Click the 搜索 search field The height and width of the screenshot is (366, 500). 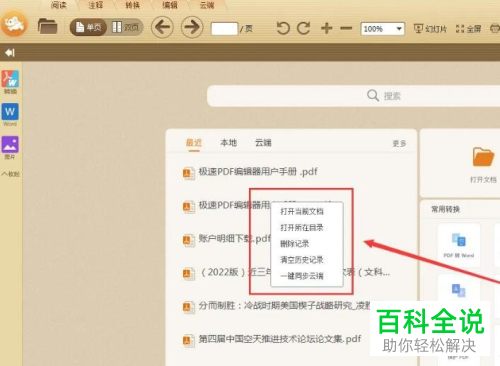click(x=353, y=96)
